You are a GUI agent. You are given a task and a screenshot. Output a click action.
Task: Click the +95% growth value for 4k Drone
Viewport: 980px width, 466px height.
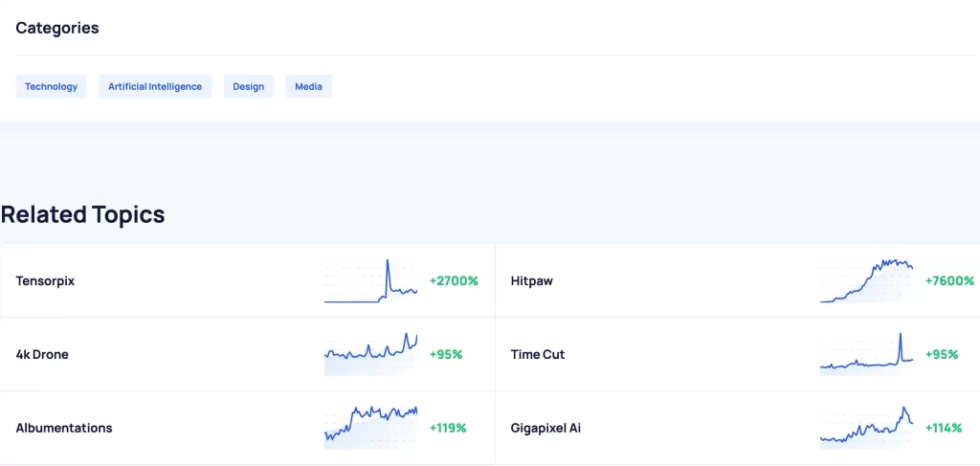446,355
